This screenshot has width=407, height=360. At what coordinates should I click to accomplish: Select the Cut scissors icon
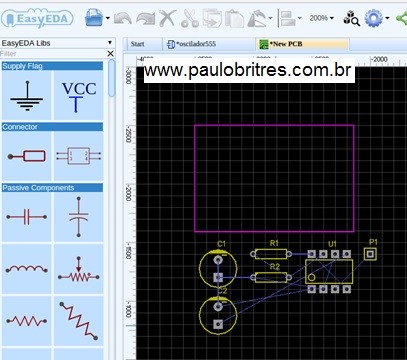click(190, 18)
